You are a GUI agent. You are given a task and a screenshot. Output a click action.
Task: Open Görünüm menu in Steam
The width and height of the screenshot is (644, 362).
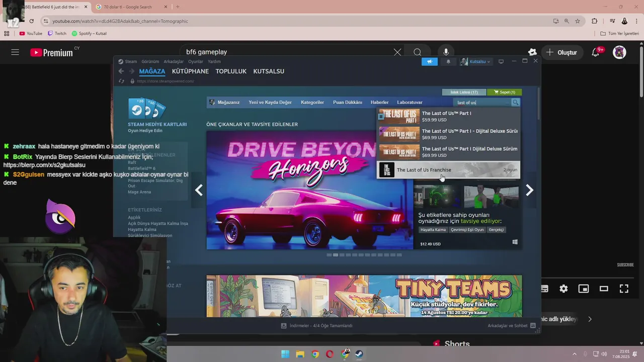tap(150, 61)
